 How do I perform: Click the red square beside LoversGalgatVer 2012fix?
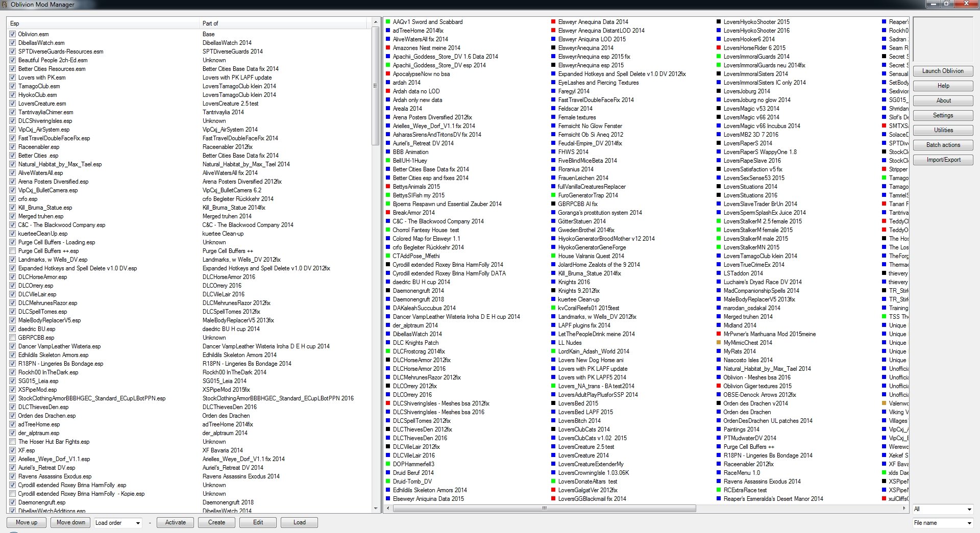pyautogui.click(x=553, y=490)
